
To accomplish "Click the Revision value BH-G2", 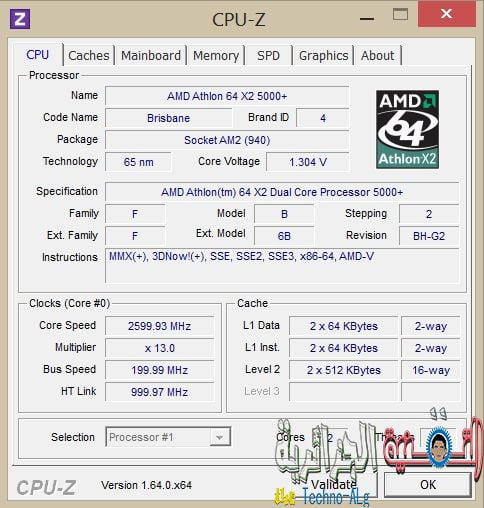I will click(x=429, y=236).
